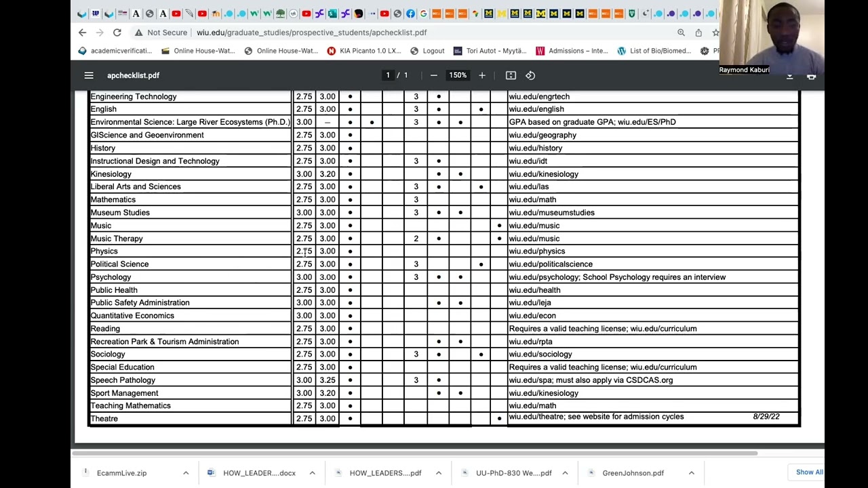Download the PDF using the download icon

[789, 77]
